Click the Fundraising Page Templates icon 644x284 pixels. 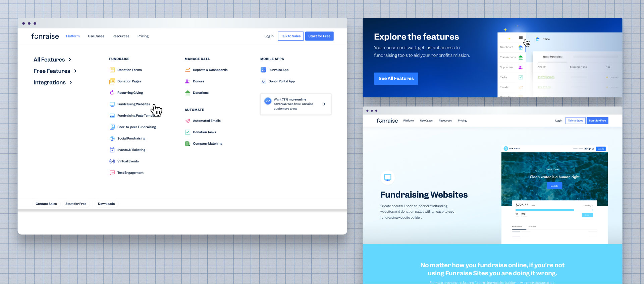(112, 116)
